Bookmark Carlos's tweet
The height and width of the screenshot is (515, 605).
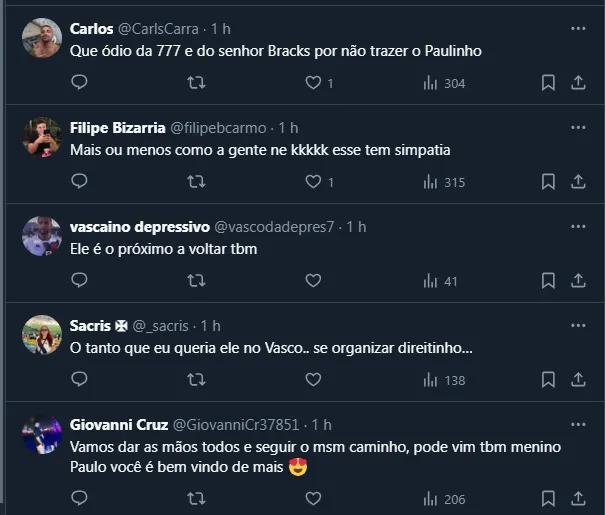[x=548, y=83]
